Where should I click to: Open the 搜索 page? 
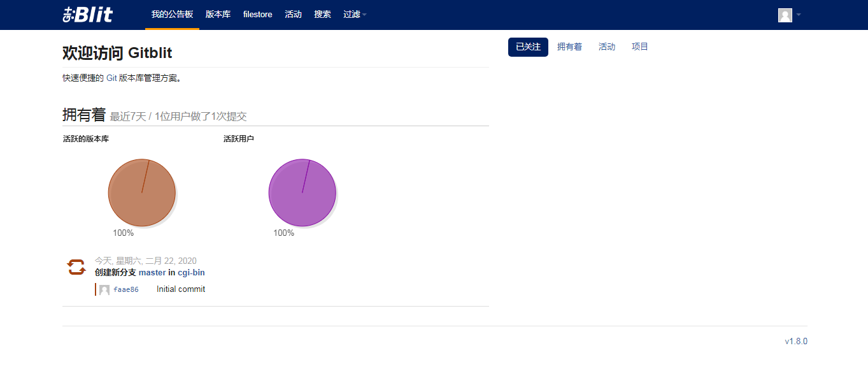point(322,14)
